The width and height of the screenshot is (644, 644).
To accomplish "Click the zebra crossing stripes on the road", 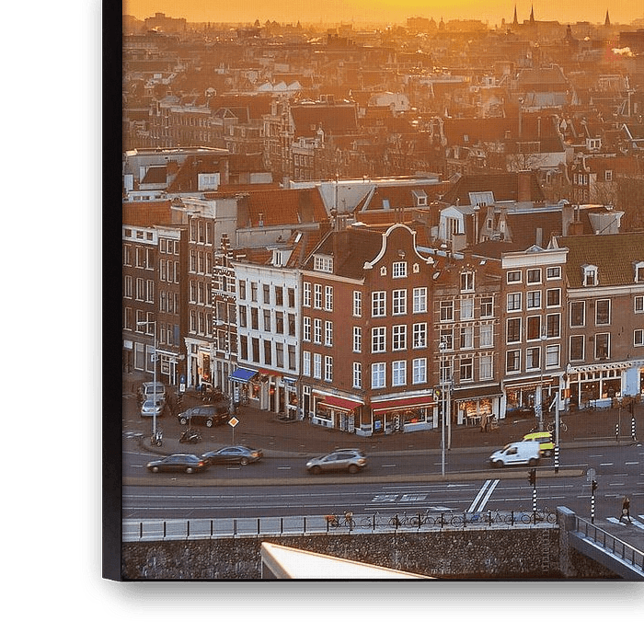I will (x=482, y=496).
